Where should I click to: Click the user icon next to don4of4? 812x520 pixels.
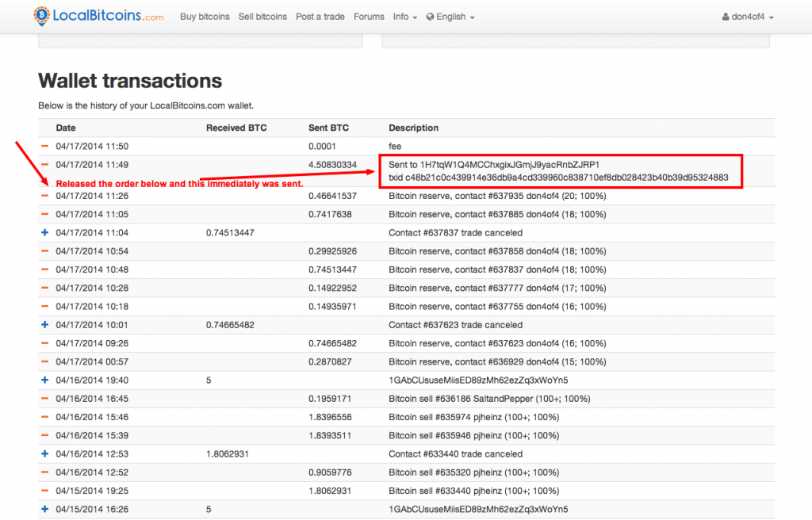click(726, 17)
